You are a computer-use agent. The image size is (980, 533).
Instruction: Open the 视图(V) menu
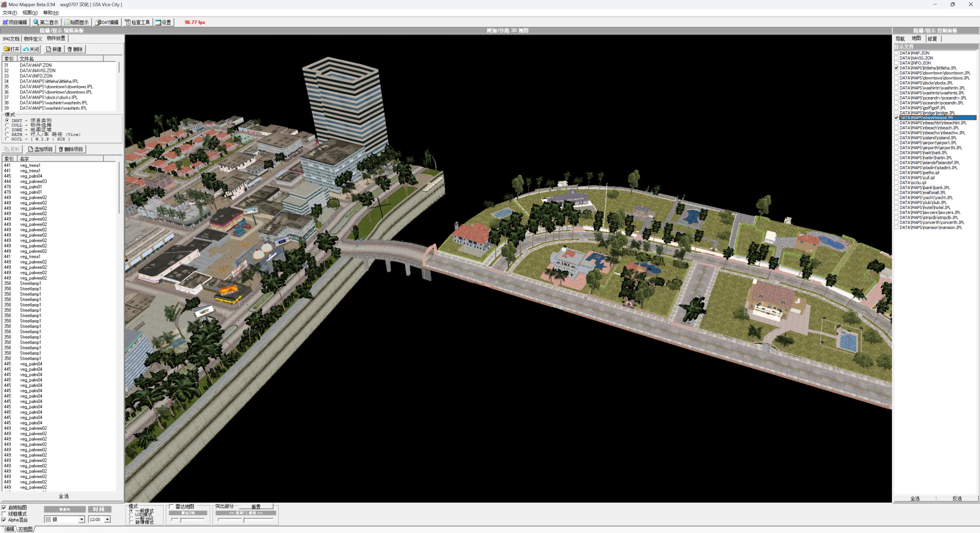tap(30, 12)
